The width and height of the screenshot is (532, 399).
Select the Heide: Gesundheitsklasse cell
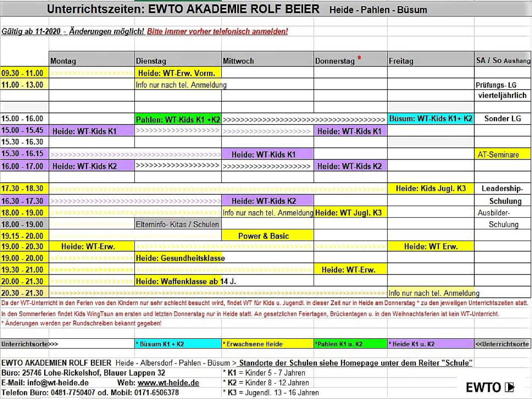coord(180,258)
